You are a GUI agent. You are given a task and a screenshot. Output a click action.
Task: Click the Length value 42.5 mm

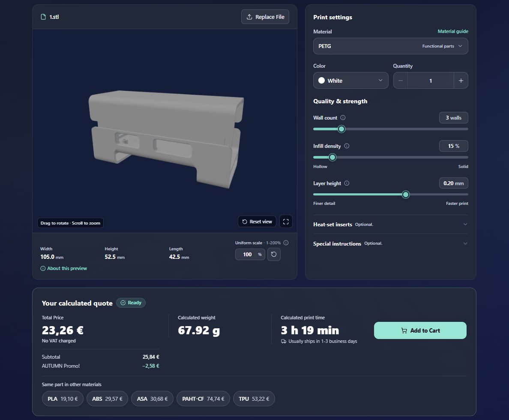pyautogui.click(x=179, y=257)
